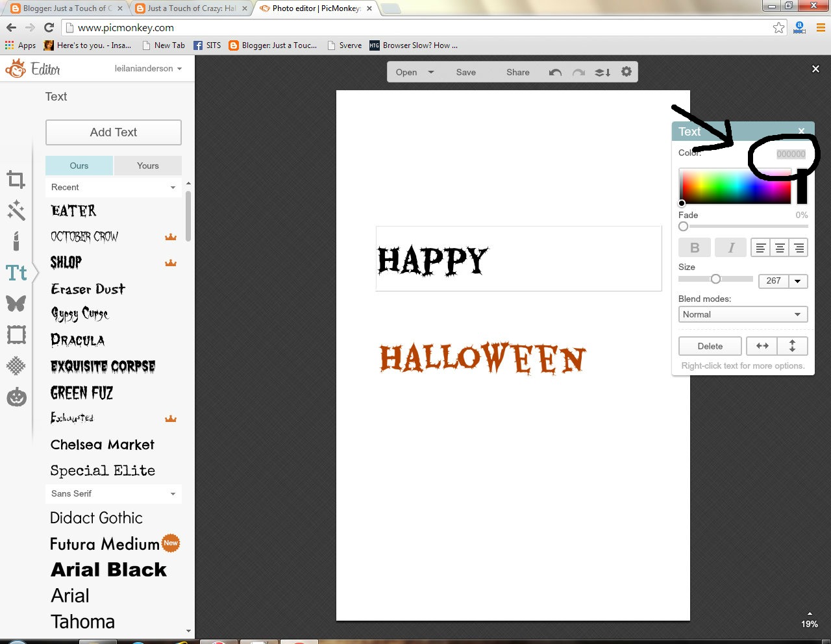
Task: Flip text vertically in Text panel
Action: coord(792,346)
